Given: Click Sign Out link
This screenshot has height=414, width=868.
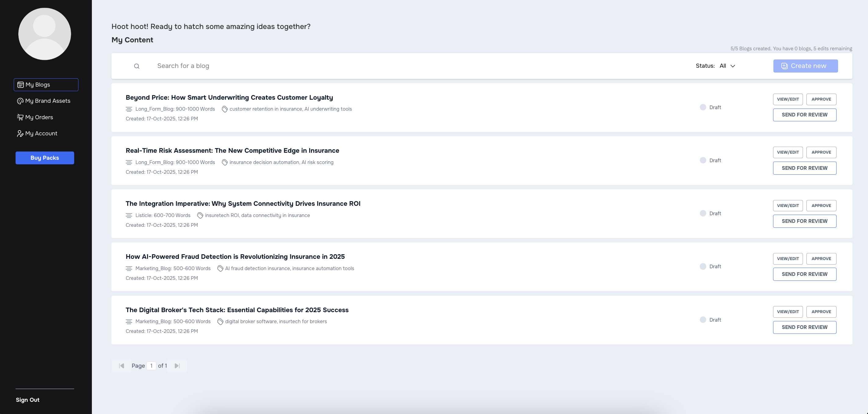Looking at the screenshot, I should pos(28,400).
